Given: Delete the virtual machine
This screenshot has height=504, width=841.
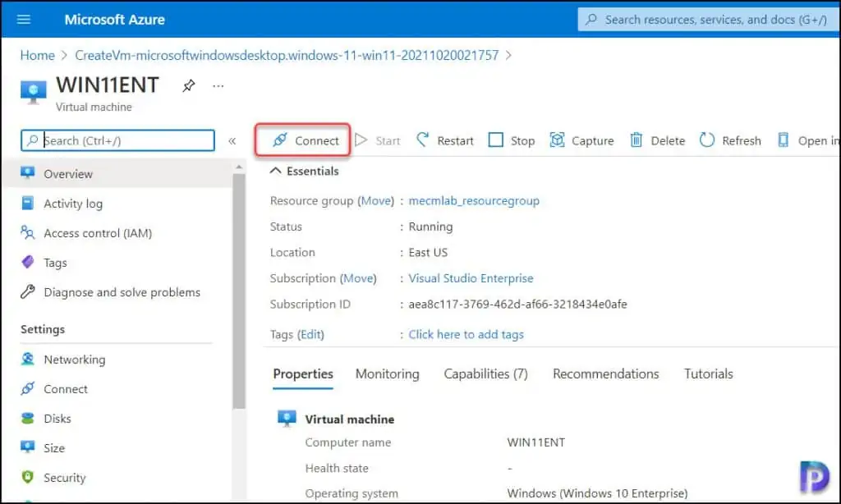Looking at the screenshot, I should click(658, 140).
